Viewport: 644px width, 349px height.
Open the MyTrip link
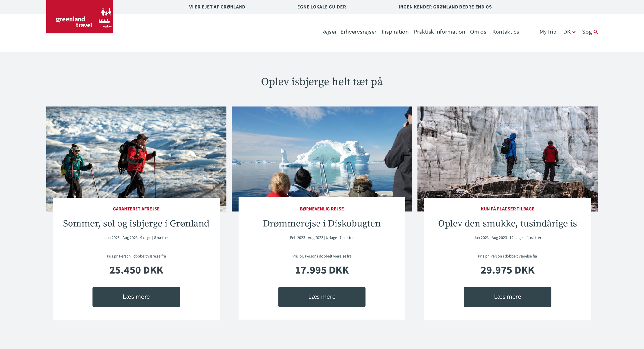548,32
